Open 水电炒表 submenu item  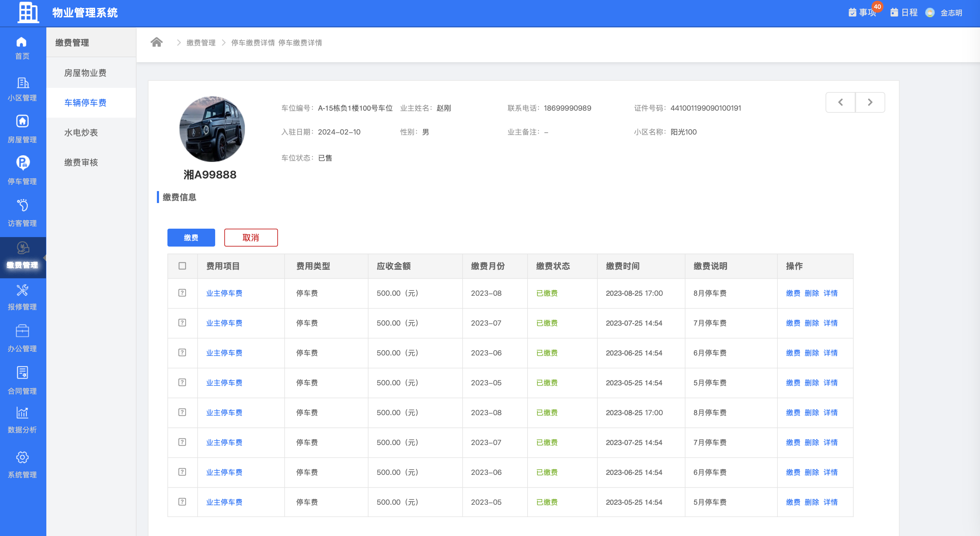[x=91, y=132]
